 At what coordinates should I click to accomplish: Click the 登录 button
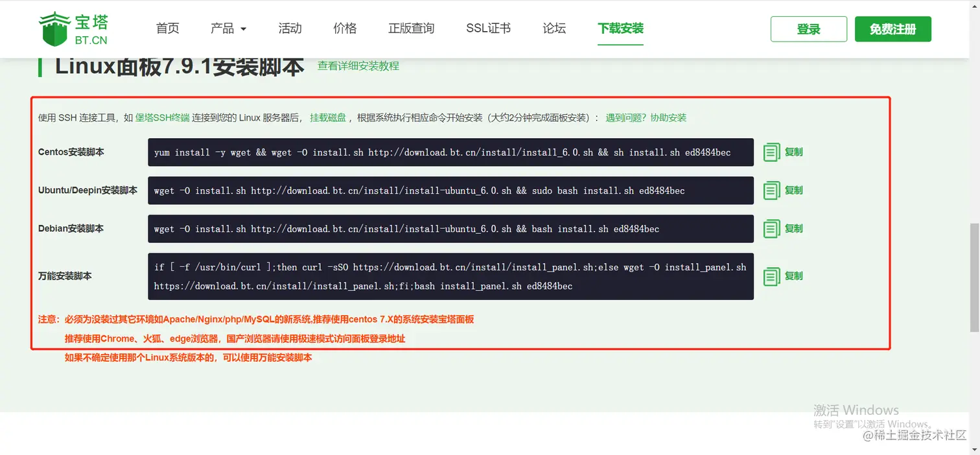tap(809, 29)
